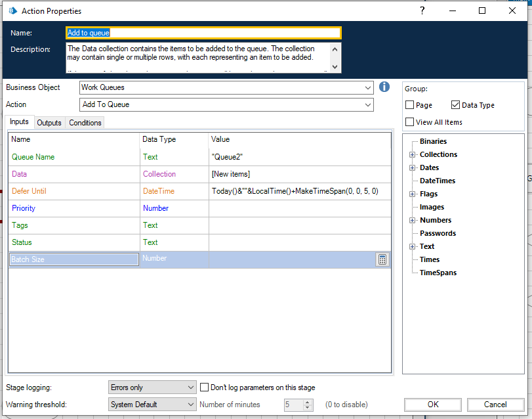This screenshot has width=532, height=419.
Task: Switch to the Outputs tab
Action: point(49,123)
